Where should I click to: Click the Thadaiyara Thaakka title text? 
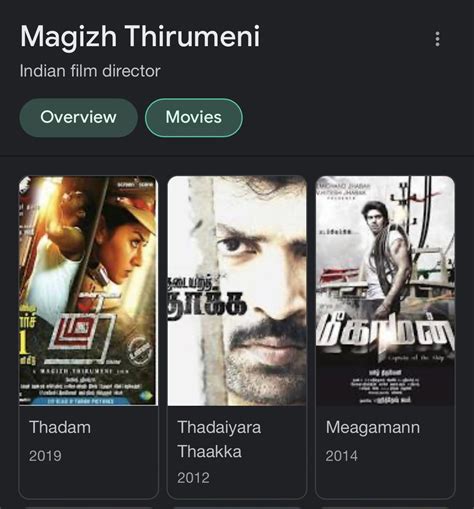219,439
